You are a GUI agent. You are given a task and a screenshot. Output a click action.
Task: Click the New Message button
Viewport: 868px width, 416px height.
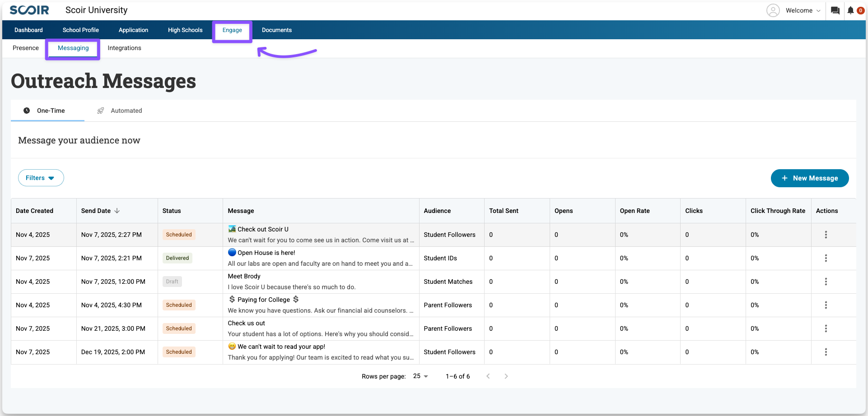point(809,178)
